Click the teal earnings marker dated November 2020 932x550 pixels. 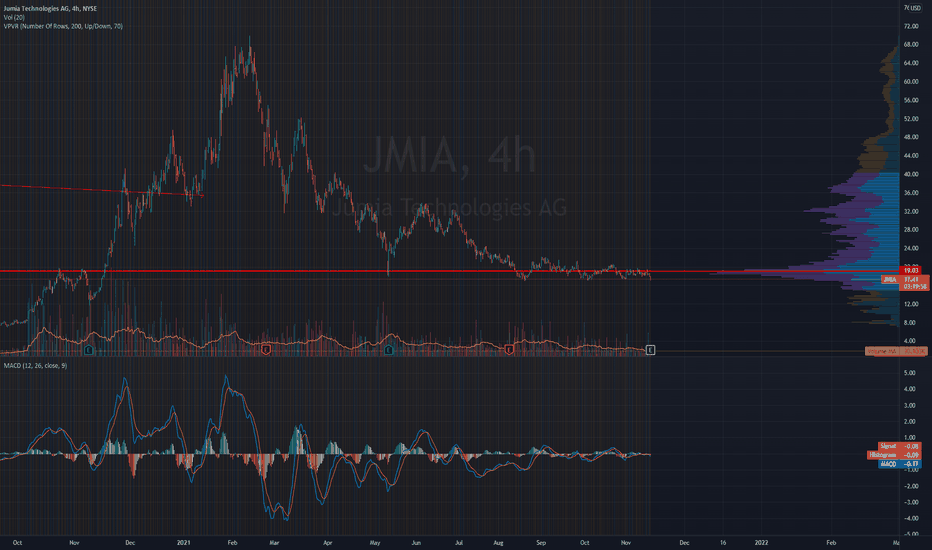(x=89, y=350)
